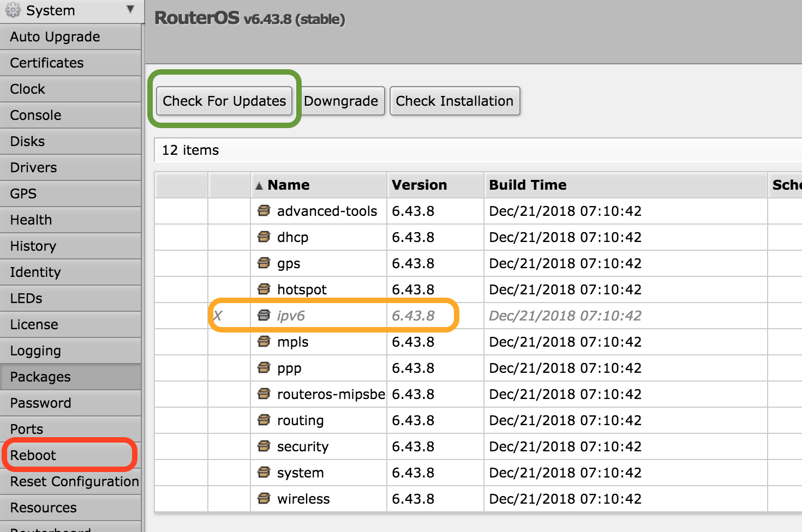Select the mpls package name
This screenshot has height=532, width=802.
click(292, 342)
